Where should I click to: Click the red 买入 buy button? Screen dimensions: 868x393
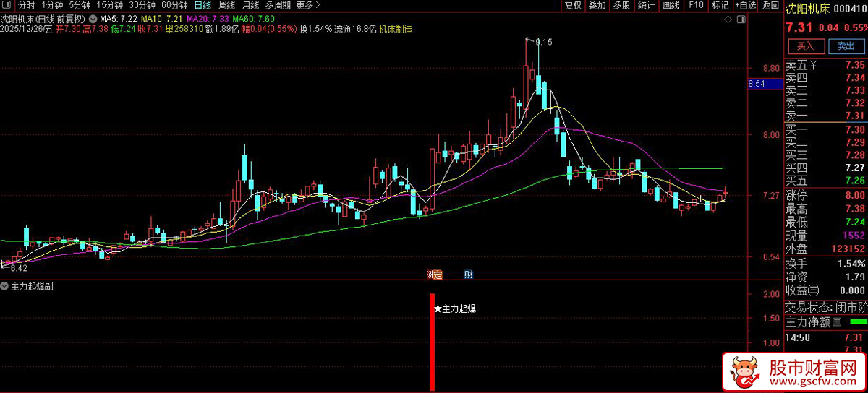[x=806, y=46]
